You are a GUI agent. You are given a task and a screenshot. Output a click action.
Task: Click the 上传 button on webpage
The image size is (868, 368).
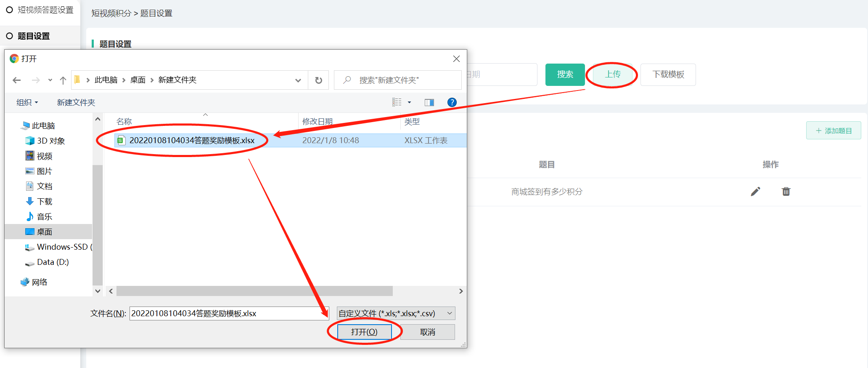point(613,75)
